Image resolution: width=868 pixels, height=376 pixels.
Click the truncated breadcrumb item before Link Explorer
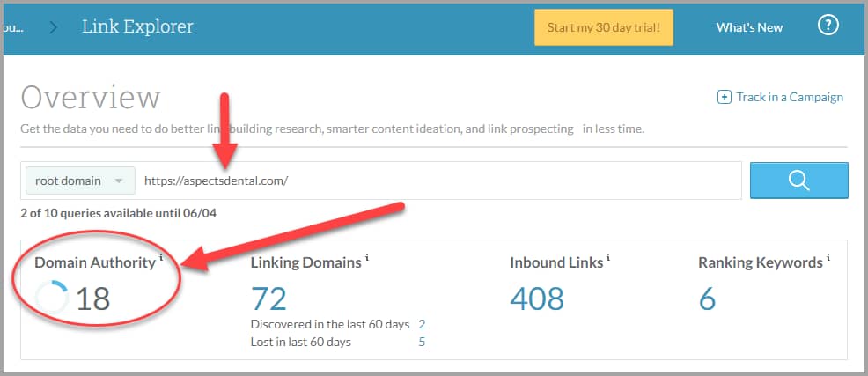coord(13,27)
